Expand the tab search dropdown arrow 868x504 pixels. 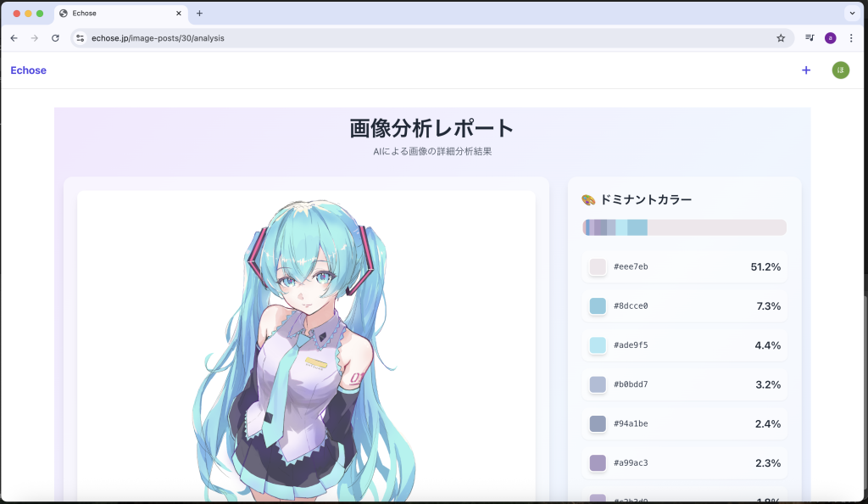click(x=851, y=14)
